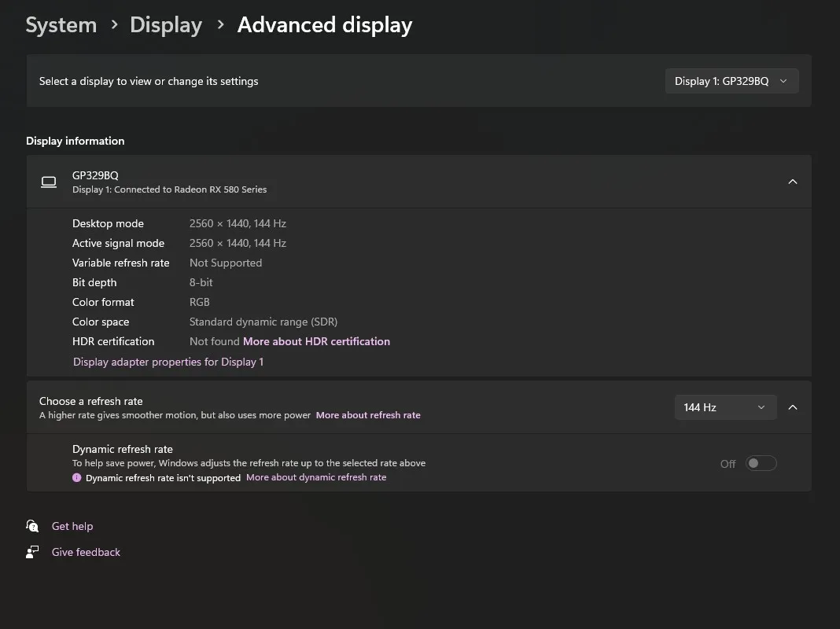The height and width of the screenshot is (629, 840).
Task: Click the 'Choose a refresh rate' heading
Action: pos(91,401)
